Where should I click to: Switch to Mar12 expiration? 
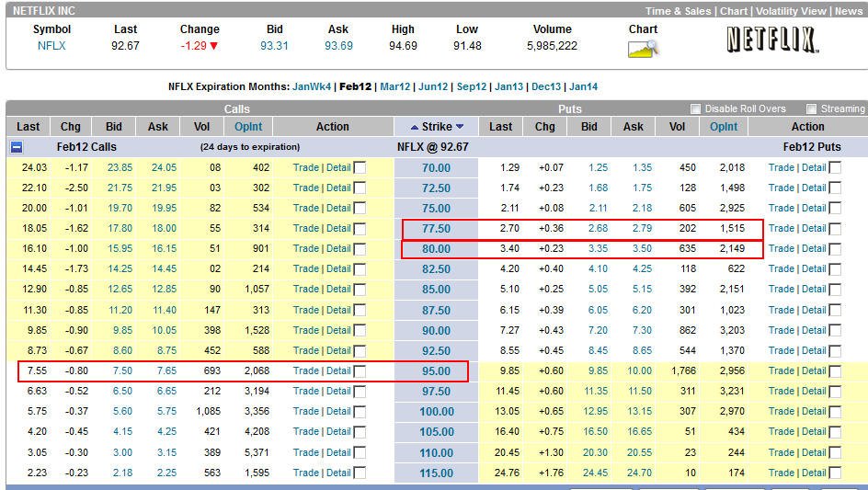click(395, 86)
